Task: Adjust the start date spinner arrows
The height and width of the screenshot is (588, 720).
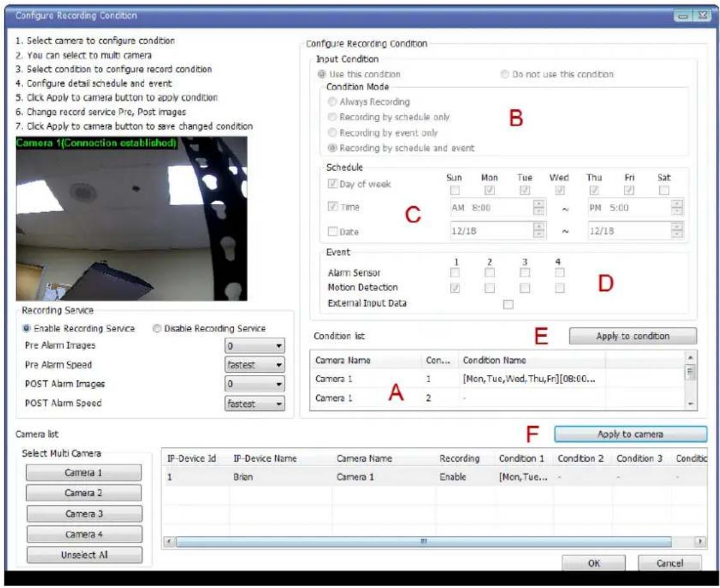Action: pos(539,231)
